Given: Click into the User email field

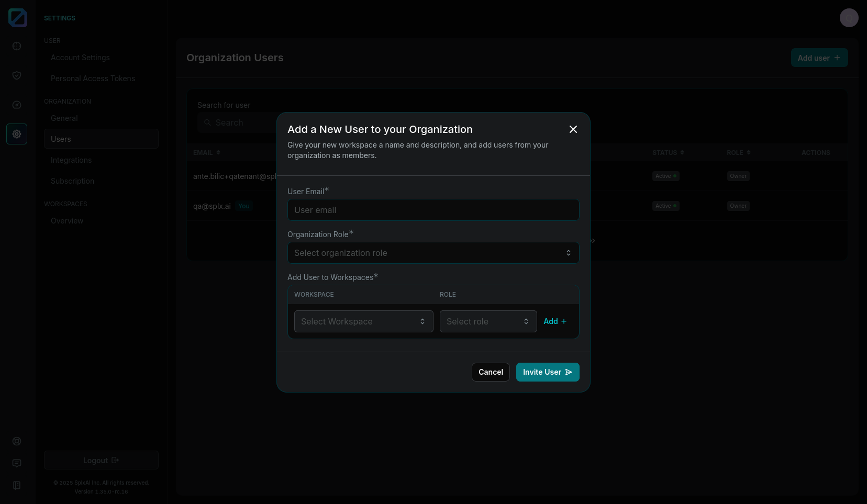Looking at the screenshot, I should point(433,210).
